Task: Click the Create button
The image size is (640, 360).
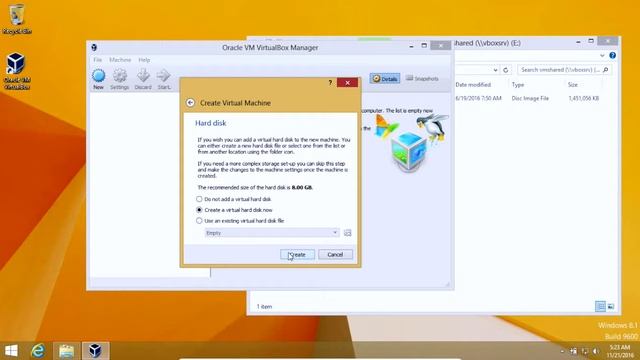Action: click(298, 255)
